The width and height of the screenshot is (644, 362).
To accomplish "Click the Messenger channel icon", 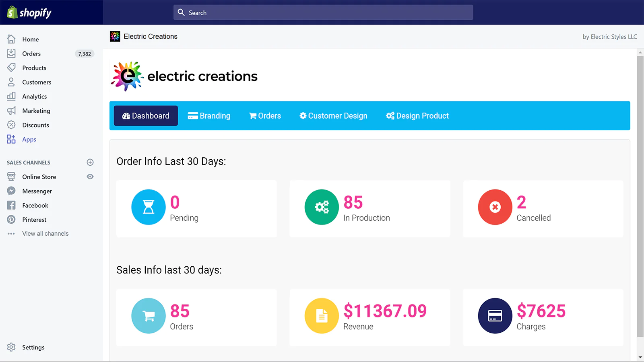I will (11, 191).
